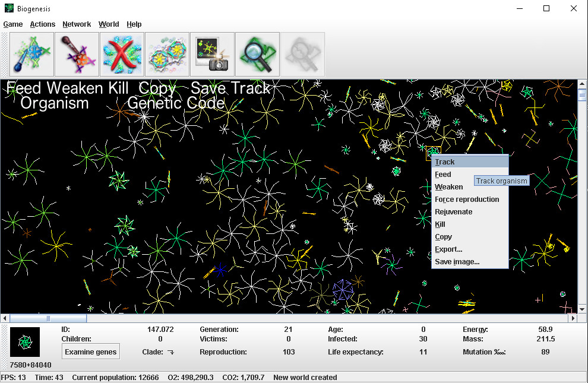The width and height of the screenshot is (588, 383).
Task: Click the greyed-out magnifier toolbar icon
Action: [303, 55]
